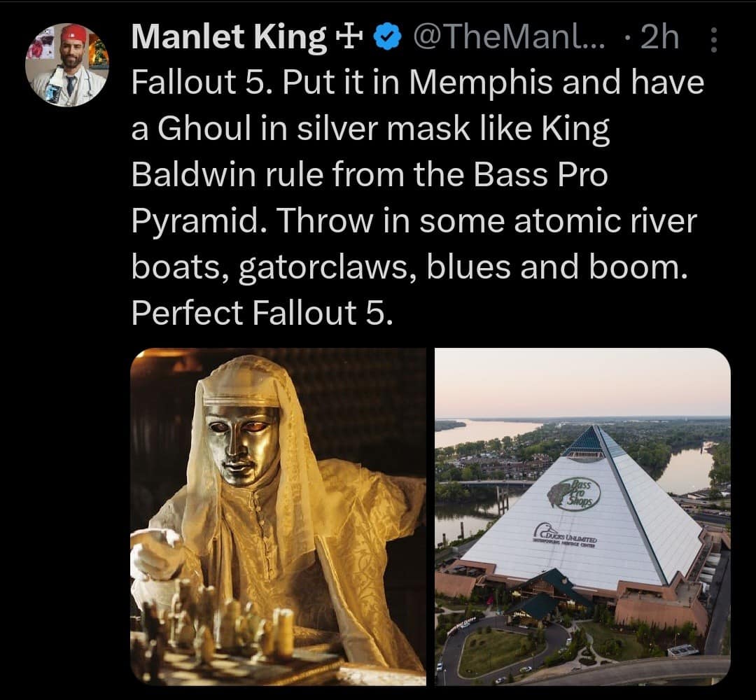Open the silver-masked king image
The image size is (756, 700).
pos(278,516)
